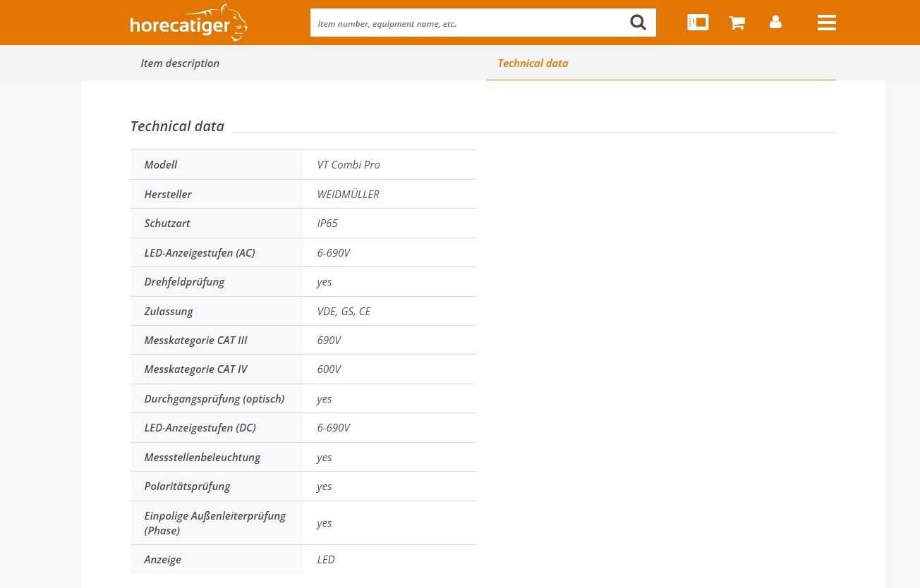Viewport: 920px width, 588px height.
Task: Select the LED-Anzeigestufen (DC) label
Action: [200, 427]
